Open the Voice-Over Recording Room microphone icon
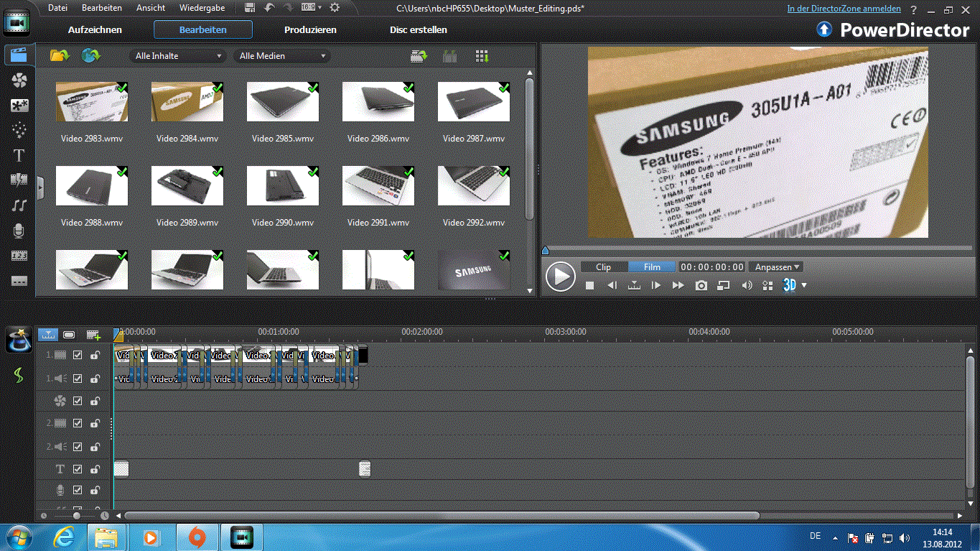This screenshot has width=980, height=551. pos(19,231)
